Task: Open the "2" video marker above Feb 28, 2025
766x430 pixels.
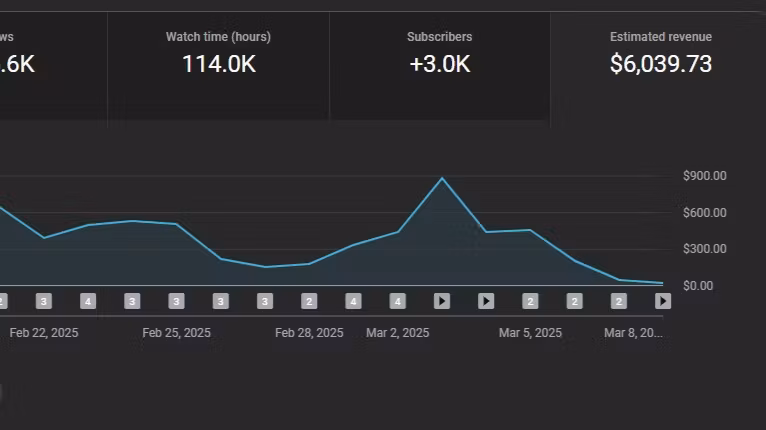Action: tap(309, 301)
